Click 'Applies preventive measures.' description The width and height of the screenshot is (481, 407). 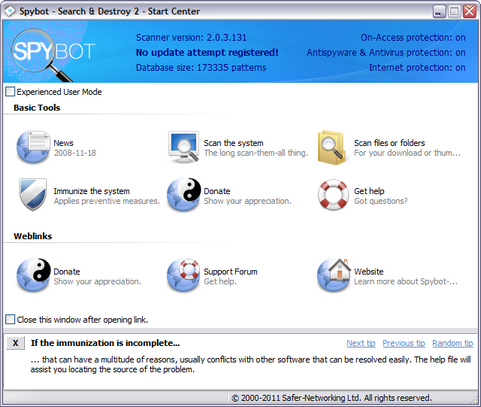coord(107,201)
